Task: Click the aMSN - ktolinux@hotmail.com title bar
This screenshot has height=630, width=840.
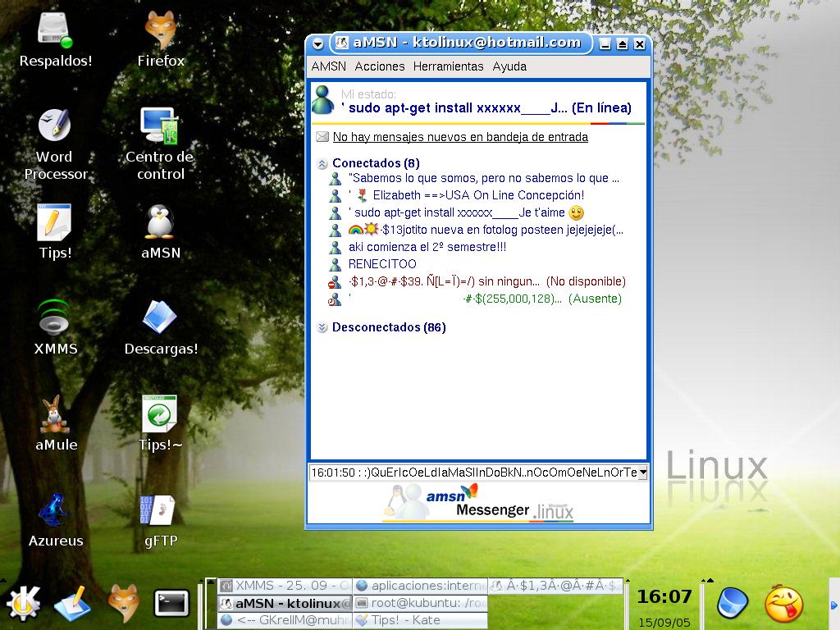Action: [x=461, y=43]
